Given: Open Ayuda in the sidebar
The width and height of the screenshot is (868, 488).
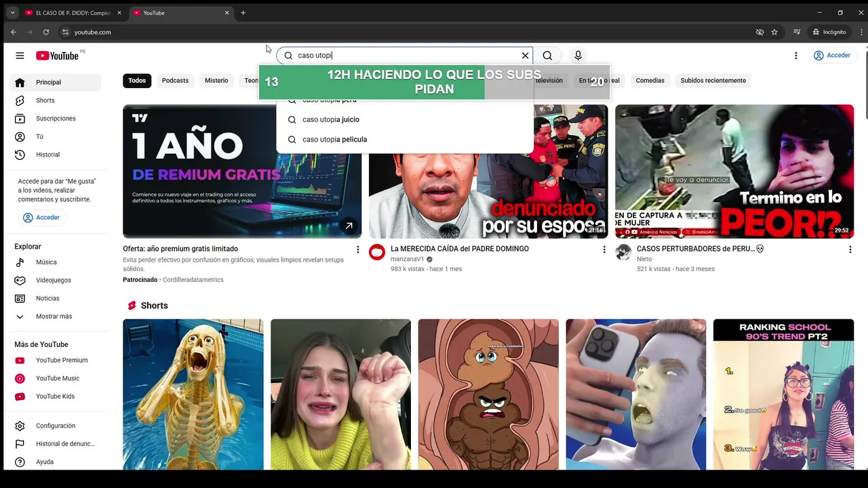Looking at the screenshot, I should [x=56, y=462].
